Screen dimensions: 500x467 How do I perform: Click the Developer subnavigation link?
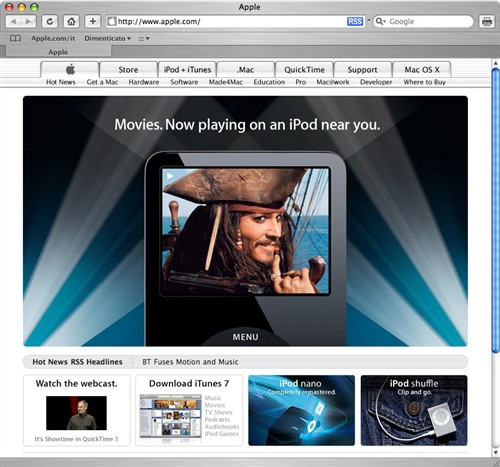[376, 82]
